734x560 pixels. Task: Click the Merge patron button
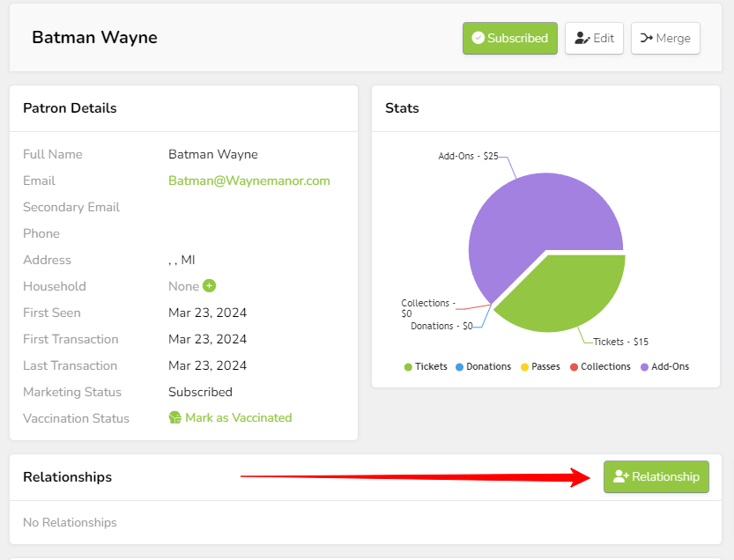click(665, 39)
